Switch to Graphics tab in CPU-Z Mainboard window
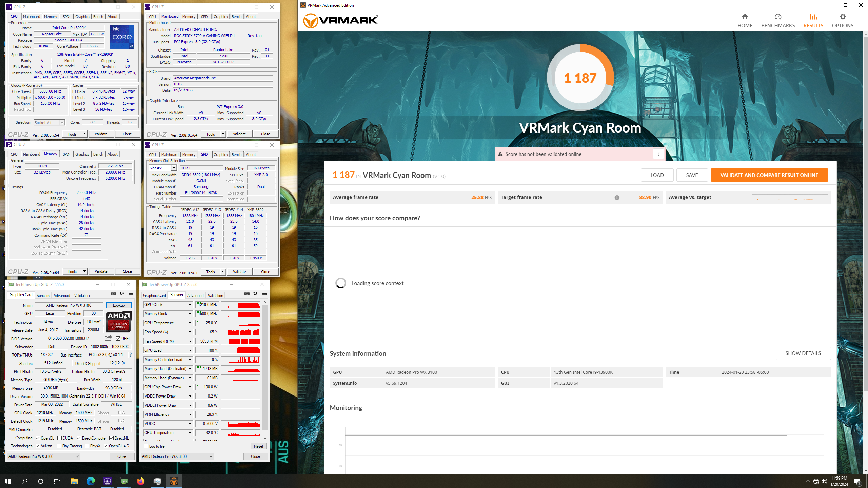Image resolution: width=868 pixels, height=488 pixels. (220, 17)
